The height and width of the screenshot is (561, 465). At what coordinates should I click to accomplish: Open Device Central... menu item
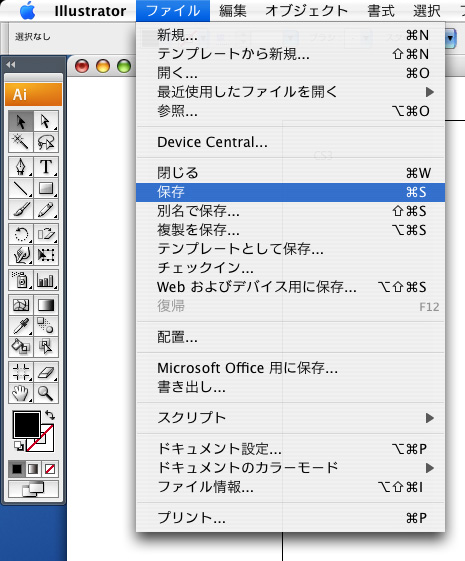(290, 142)
